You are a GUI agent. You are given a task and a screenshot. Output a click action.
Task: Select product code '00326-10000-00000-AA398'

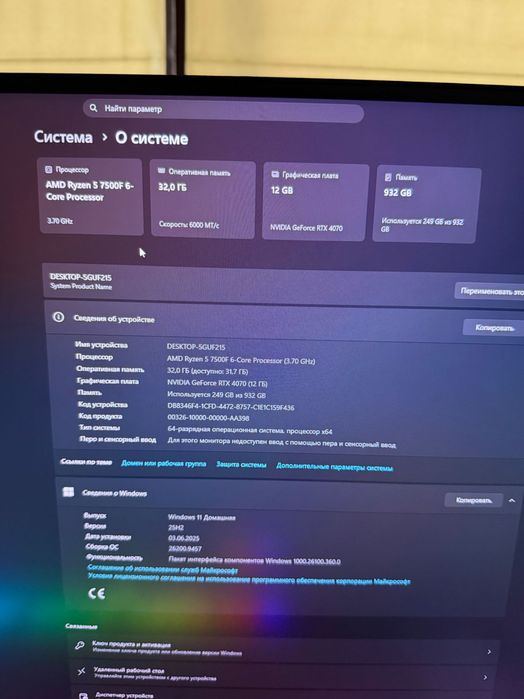208,418
